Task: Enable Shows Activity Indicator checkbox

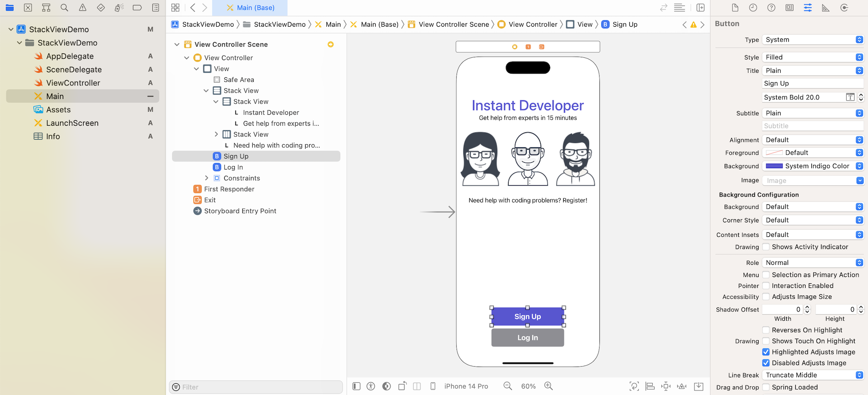Action: click(x=766, y=247)
